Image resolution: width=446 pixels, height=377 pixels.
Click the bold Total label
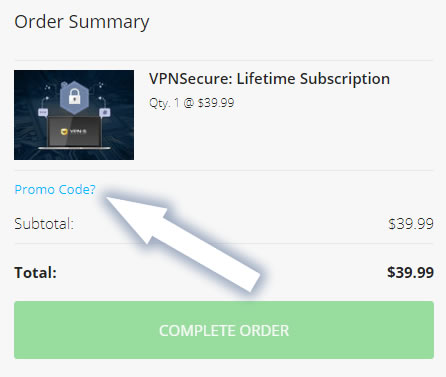[35, 273]
